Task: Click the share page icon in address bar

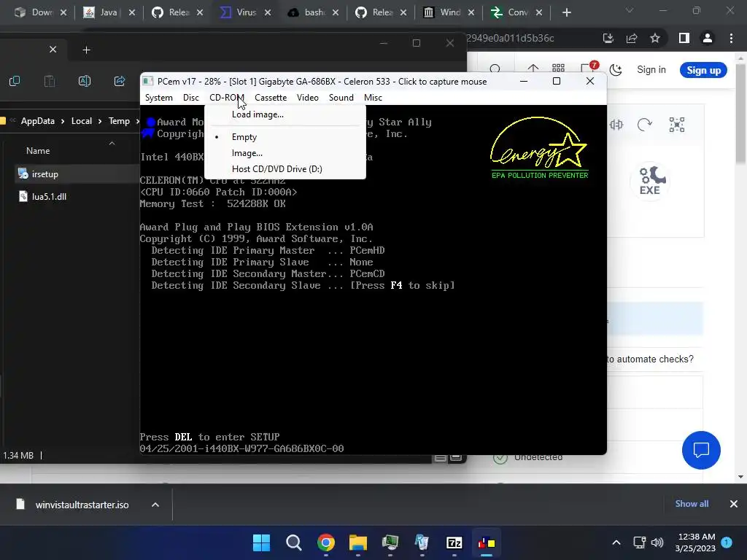Action: [x=632, y=38]
